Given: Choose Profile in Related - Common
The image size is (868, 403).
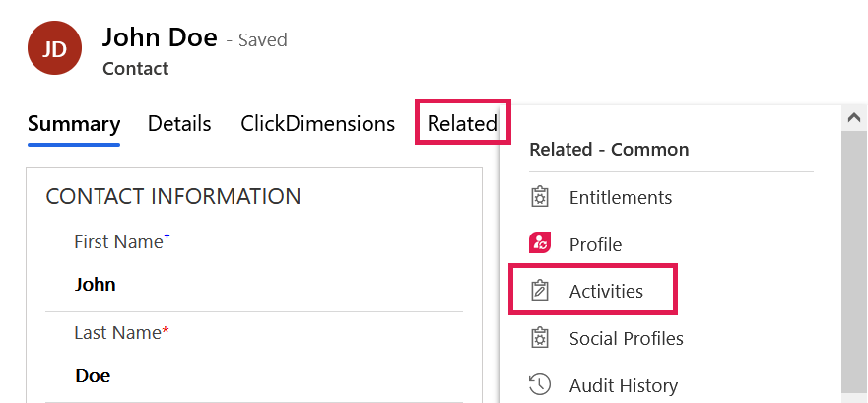Looking at the screenshot, I should (595, 244).
